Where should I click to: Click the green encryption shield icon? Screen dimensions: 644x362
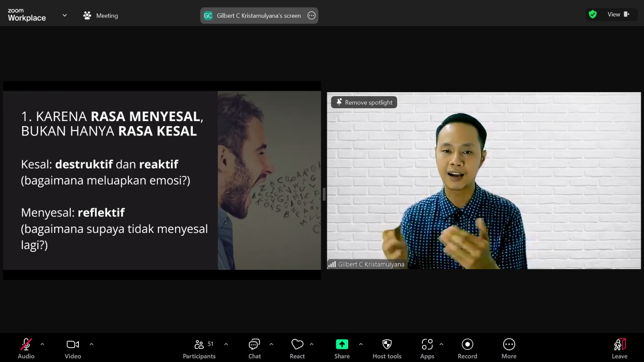pos(592,14)
